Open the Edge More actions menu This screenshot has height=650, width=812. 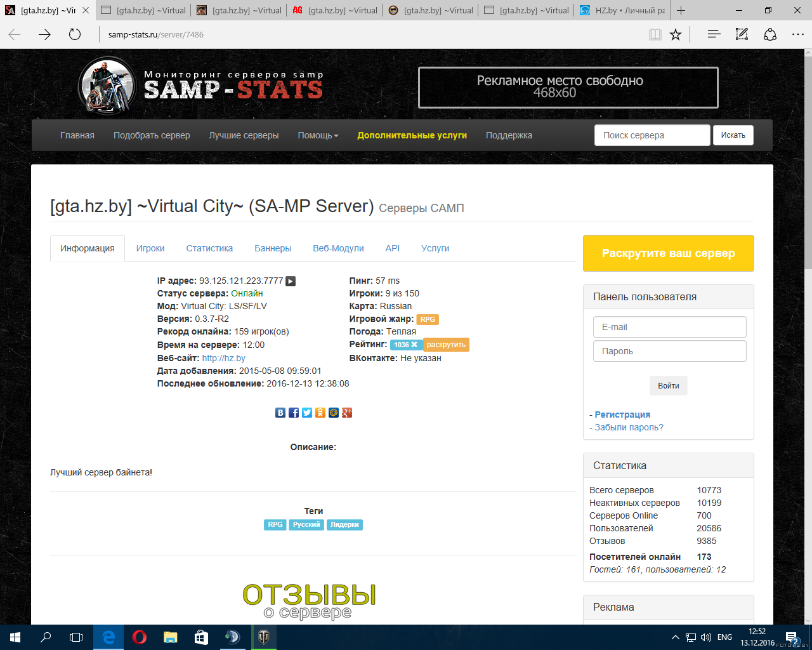[798, 34]
